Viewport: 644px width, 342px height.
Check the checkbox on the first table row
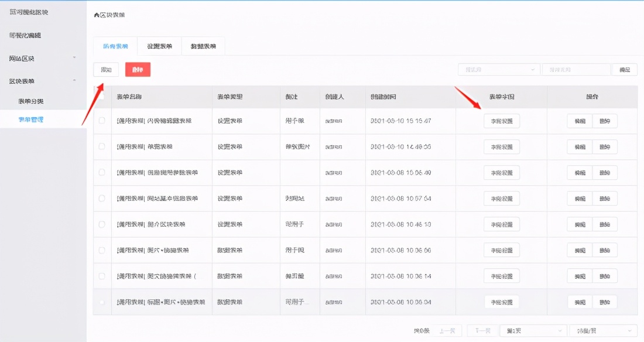(x=102, y=121)
